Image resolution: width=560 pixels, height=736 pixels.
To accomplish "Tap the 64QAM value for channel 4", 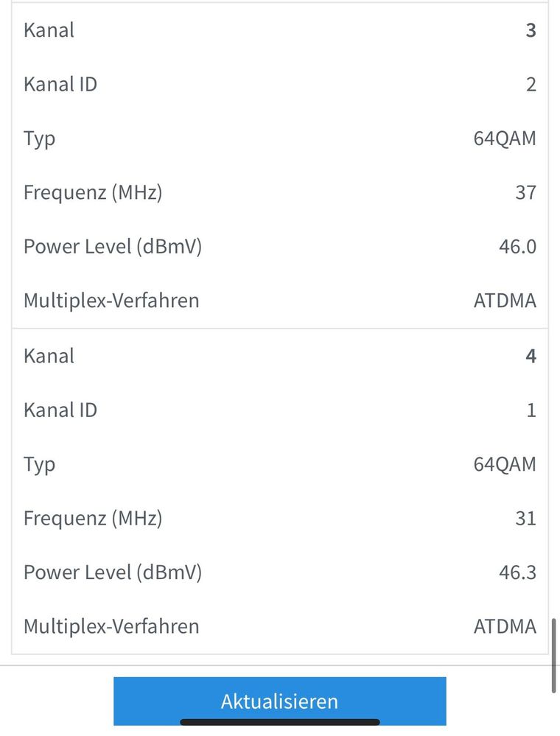I will point(505,464).
